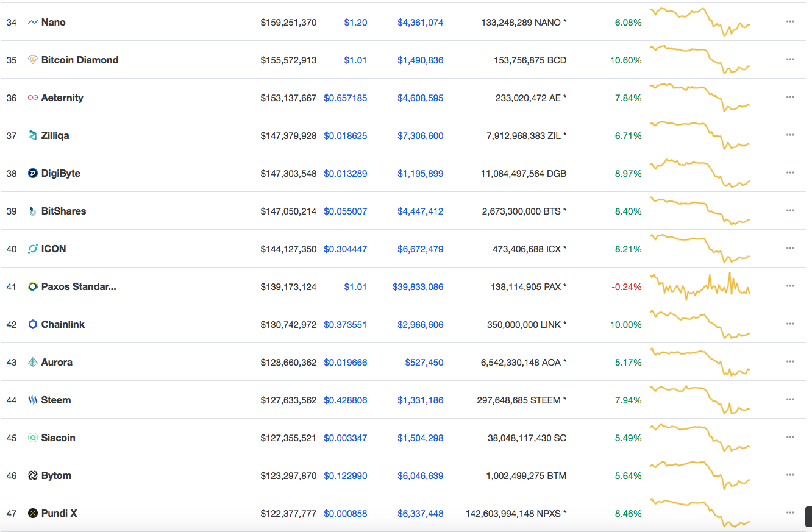The height and width of the screenshot is (532, 812).
Task: Click the Steem price $0.428806
Action: click(x=346, y=400)
